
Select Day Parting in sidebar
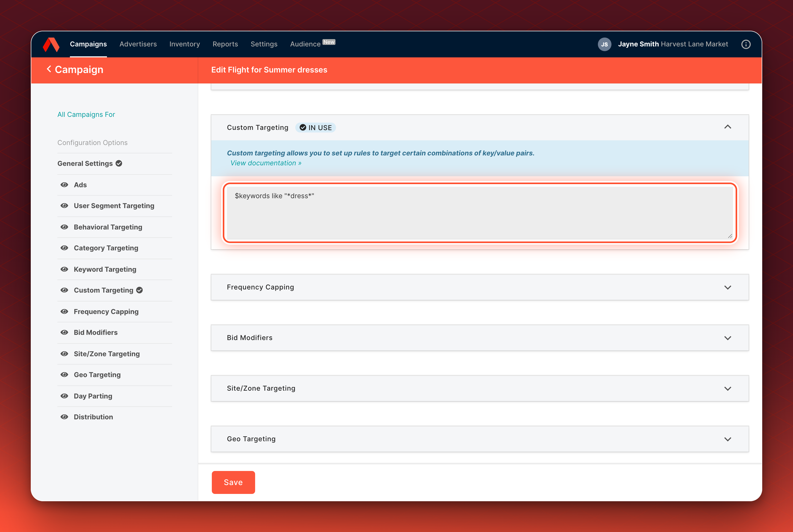tap(93, 396)
